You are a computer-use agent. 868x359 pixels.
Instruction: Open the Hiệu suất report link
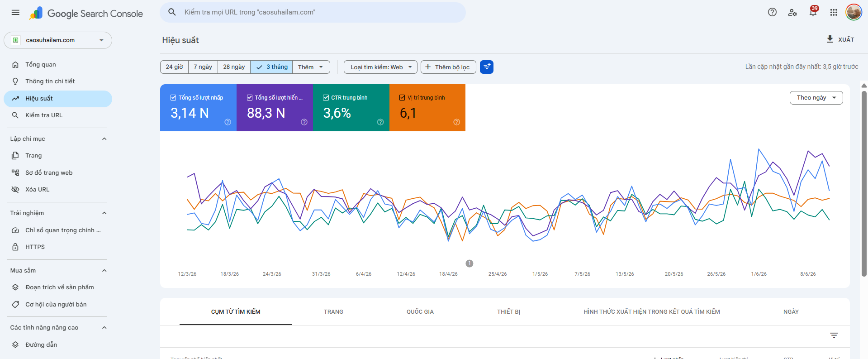click(x=58, y=99)
